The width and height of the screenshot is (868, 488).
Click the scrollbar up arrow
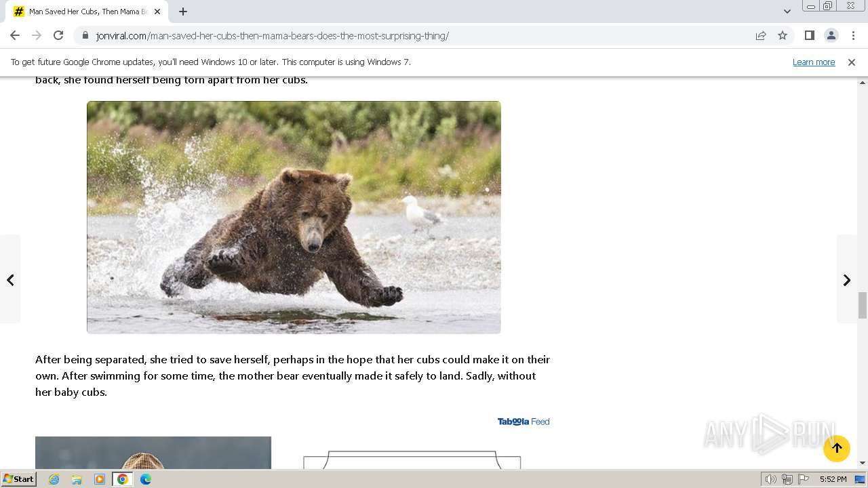(863, 82)
